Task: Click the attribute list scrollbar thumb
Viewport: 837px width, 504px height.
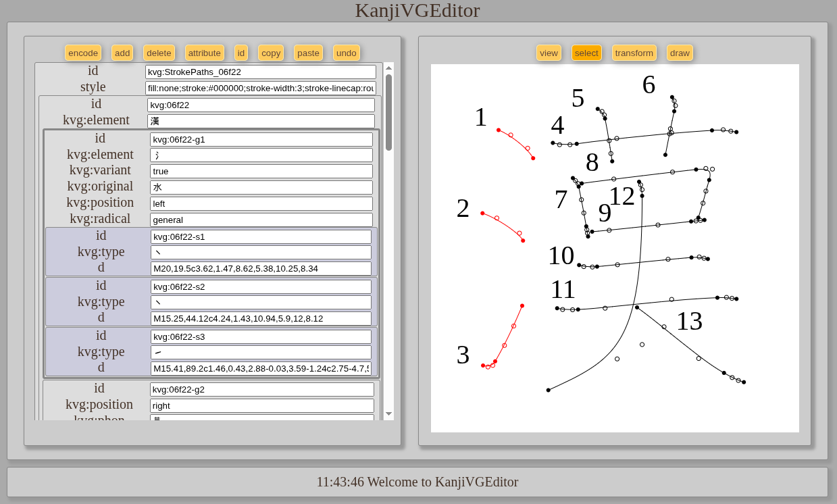Action: 388,112
